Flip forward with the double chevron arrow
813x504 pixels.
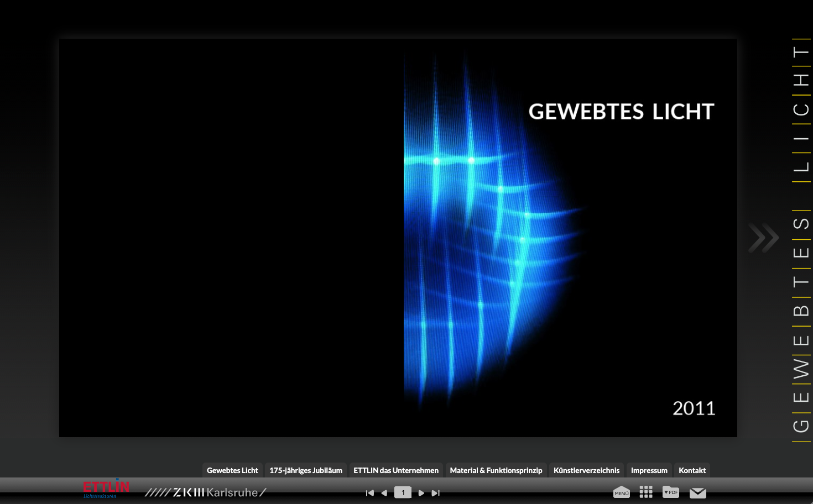click(763, 238)
